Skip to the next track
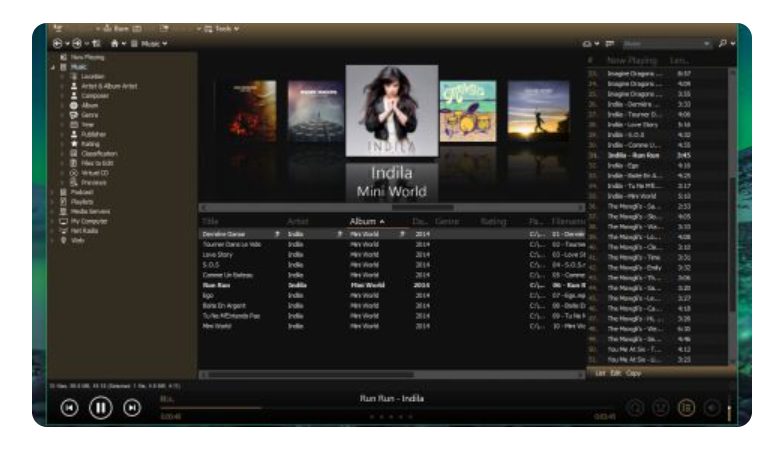 (132, 407)
